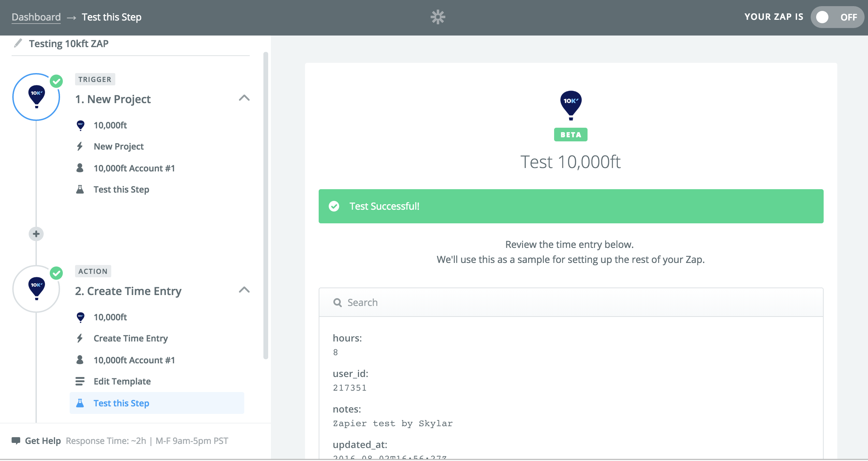
Task: Click the 2. Create Time Entry step heading
Action: coord(128,291)
